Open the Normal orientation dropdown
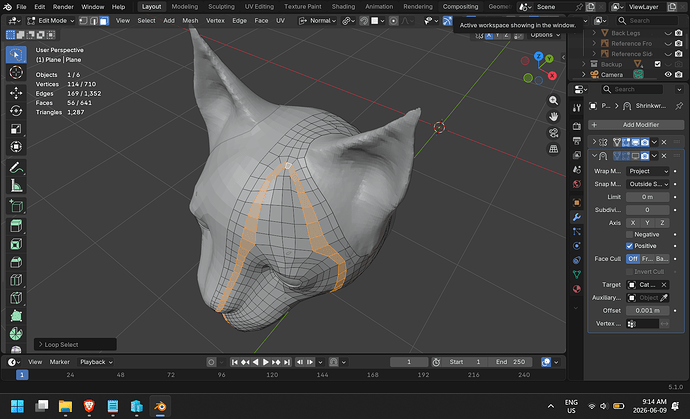This screenshot has width=690, height=419. (x=317, y=21)
